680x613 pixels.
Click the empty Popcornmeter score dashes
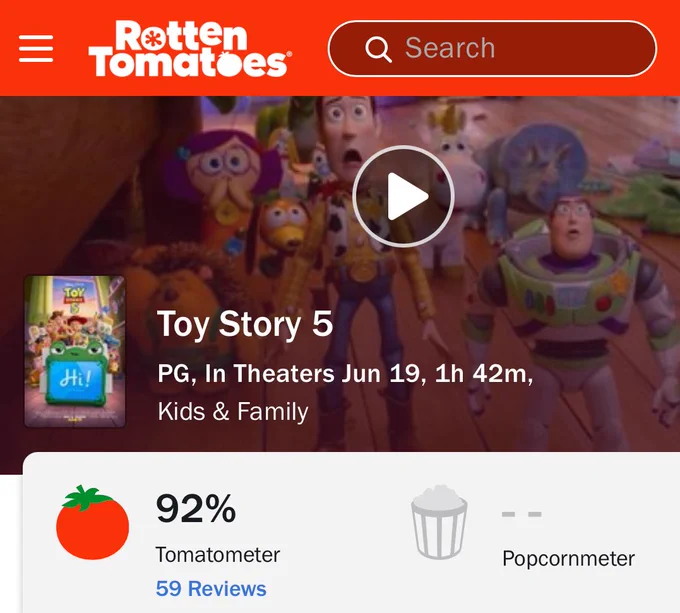click(x=522, y=514)
